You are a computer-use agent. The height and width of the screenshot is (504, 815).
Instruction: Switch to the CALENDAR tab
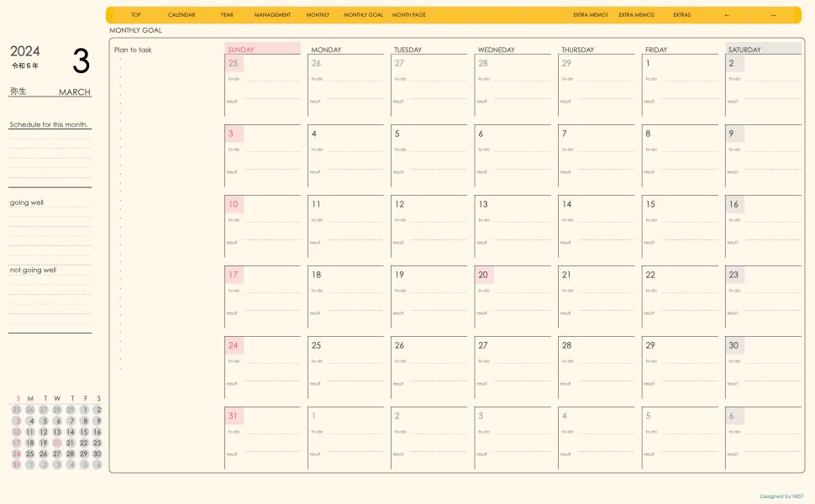coord(181,15)
